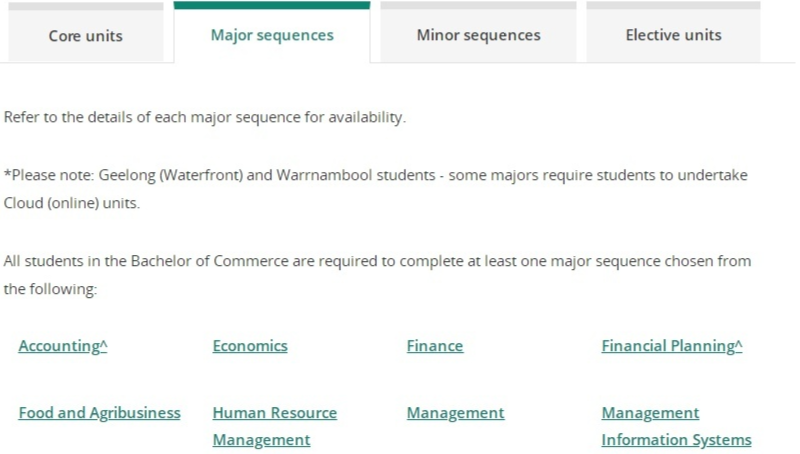800x454 pixels.
Task: Select the Major sequences tab
Action: [x=272, y=35]
